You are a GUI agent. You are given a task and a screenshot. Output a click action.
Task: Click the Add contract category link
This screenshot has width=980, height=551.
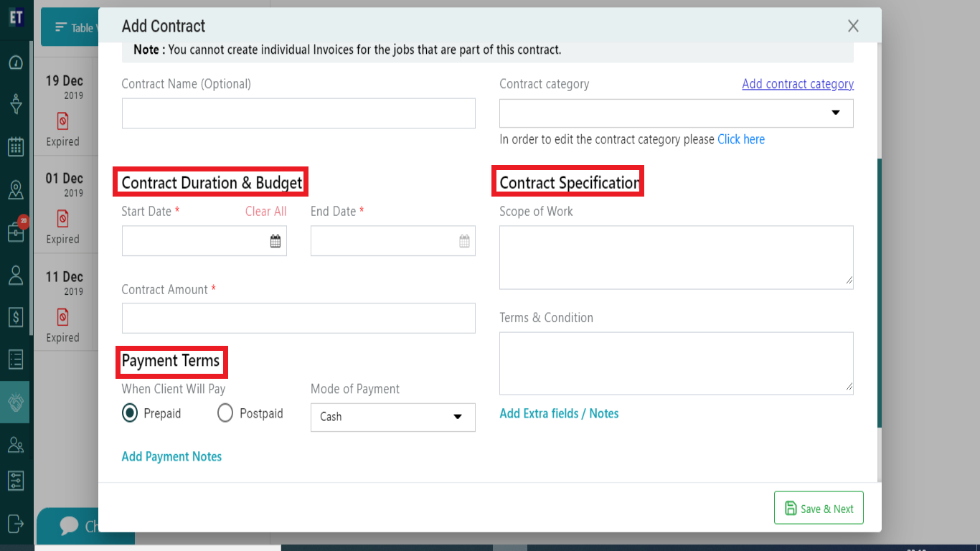(798, 84)
